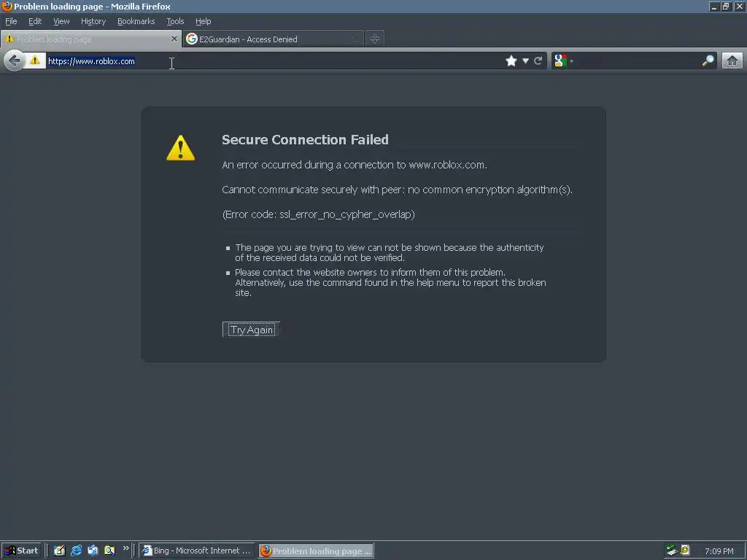Viewport: 747px width, 560px height.
Task: Click the warning favicon on first tab
Action: [9, 39]
